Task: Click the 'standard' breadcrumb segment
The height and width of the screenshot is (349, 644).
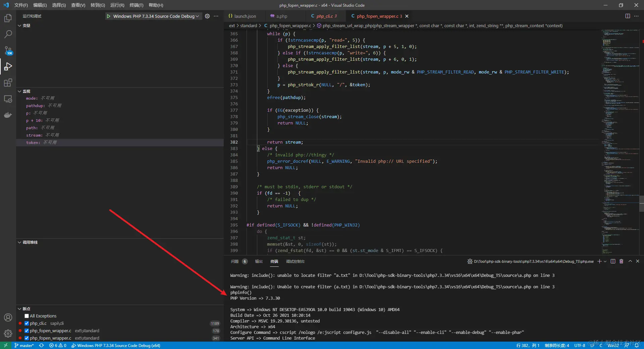Action: tap(249, 26)
